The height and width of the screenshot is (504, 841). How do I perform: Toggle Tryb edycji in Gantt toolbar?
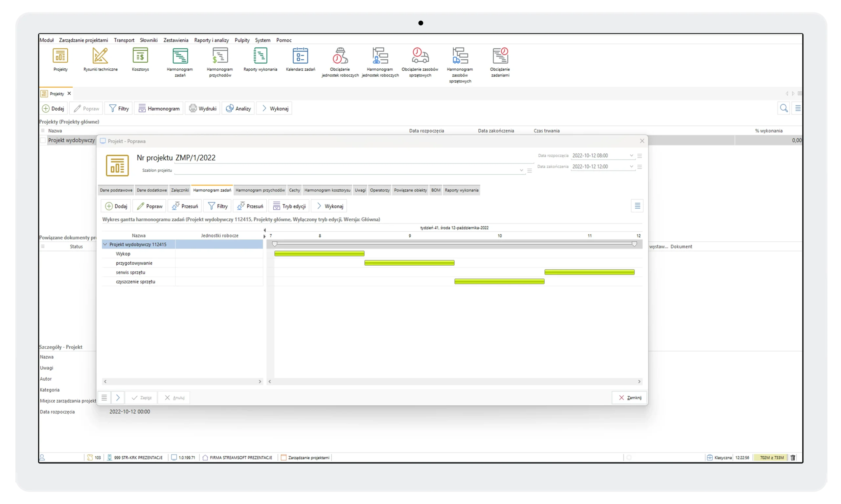289,206
